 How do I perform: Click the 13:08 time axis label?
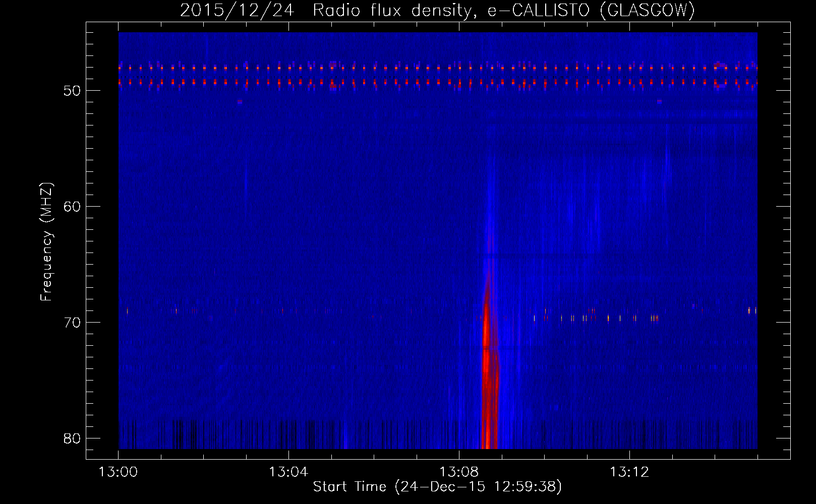click(x=459, y=472)
